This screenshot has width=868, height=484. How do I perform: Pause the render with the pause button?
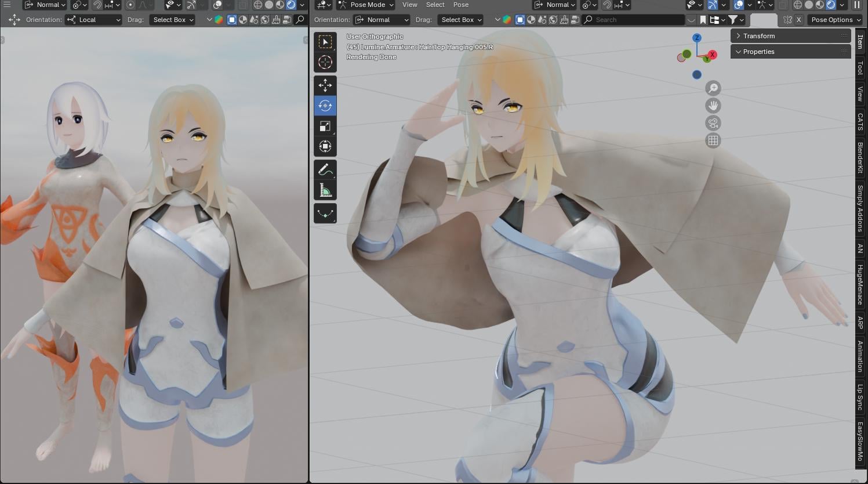pyautogui.click(x=857, y=5)
